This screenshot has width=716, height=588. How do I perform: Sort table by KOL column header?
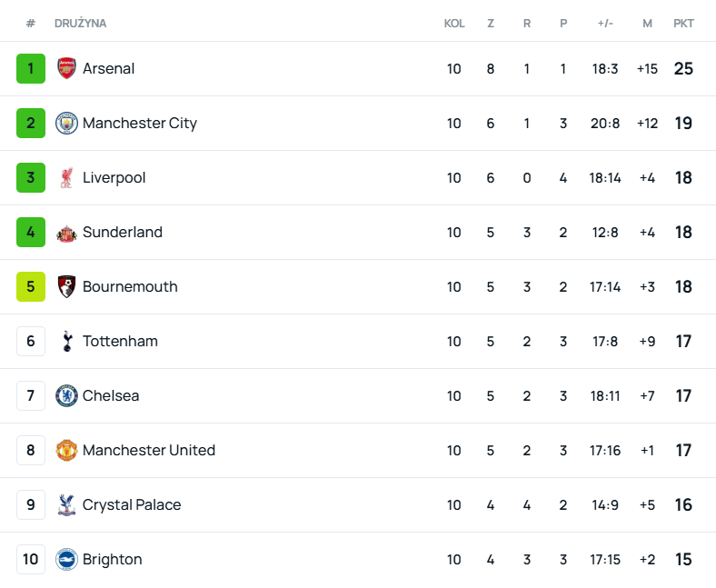click(x=454, y=23)
